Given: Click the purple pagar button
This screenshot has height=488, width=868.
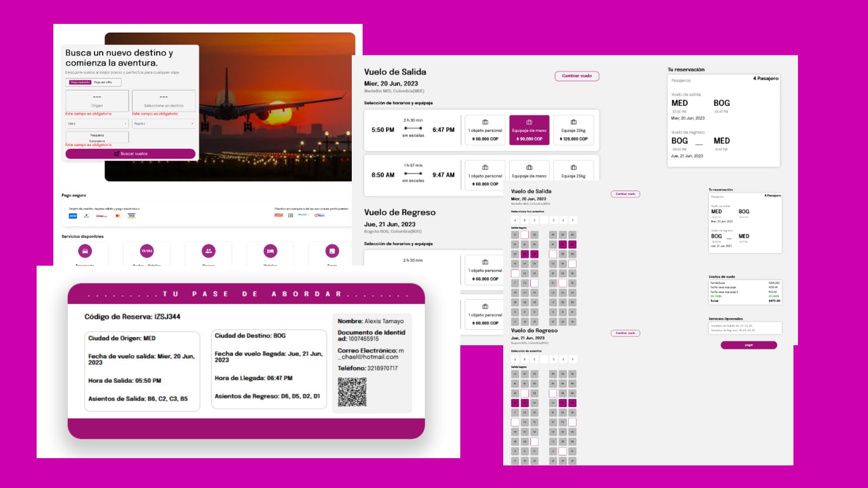Looking at the screenshot, I should [749, 345].
